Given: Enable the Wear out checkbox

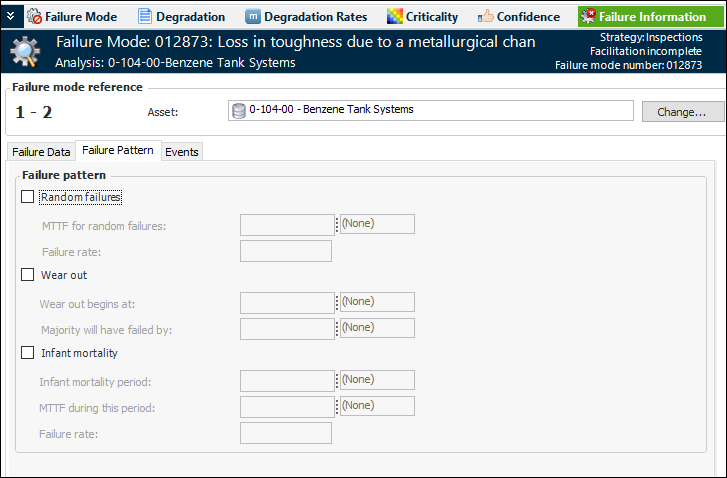Looking at the screenshot, I should click(x=27, y=275).
